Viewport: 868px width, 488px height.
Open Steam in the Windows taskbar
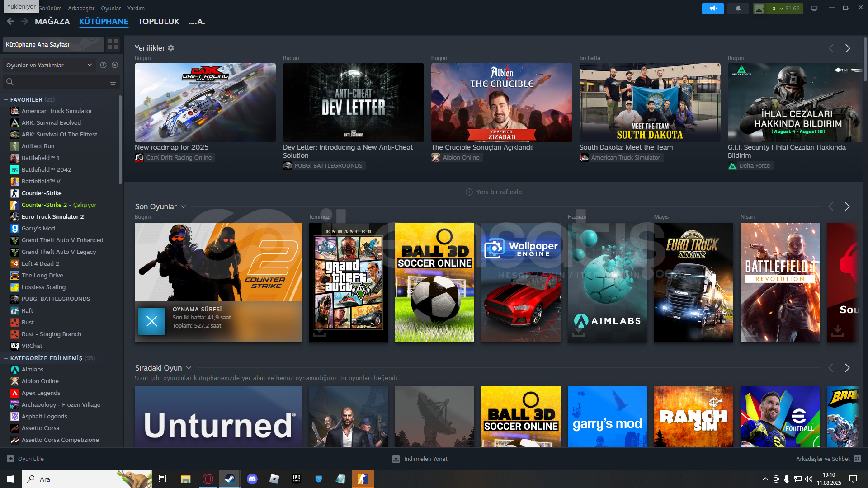(x=230, y=479)
